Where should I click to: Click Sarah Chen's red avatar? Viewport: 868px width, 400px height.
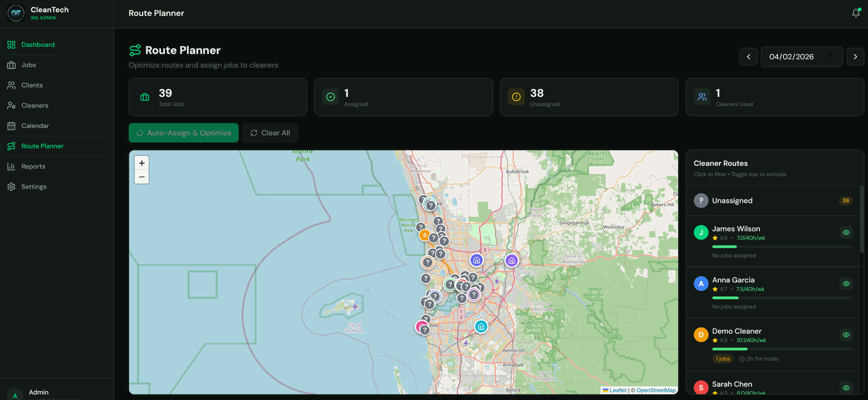[x=701, y=388]
